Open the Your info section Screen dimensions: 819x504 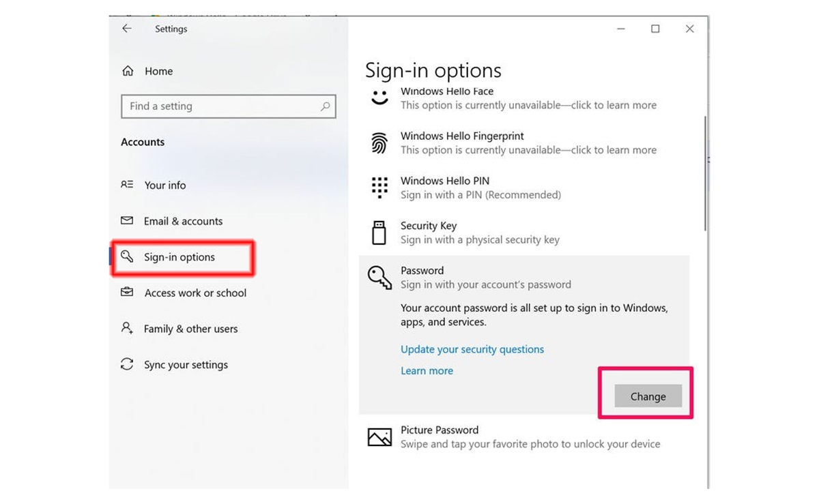click(x=164, y=185)
